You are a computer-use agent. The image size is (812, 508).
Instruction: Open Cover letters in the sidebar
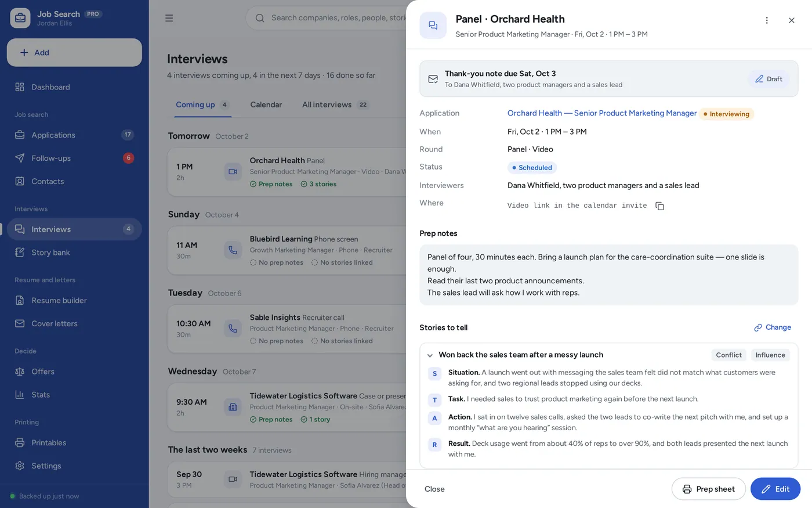74,323
